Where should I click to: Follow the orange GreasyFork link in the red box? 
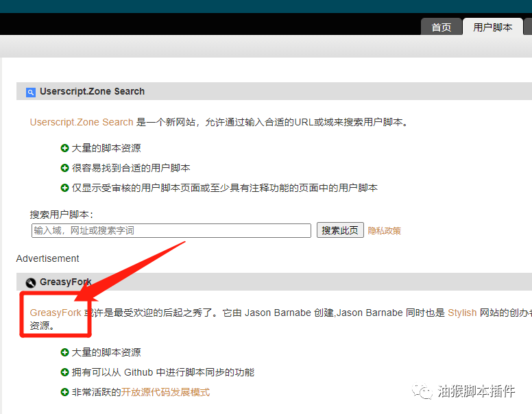pos(56,313)
